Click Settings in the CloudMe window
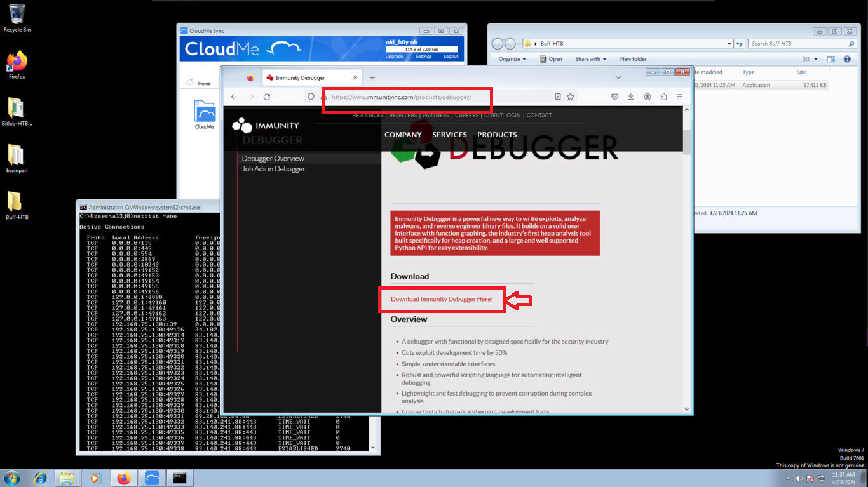868x487 pixels. 423,57
